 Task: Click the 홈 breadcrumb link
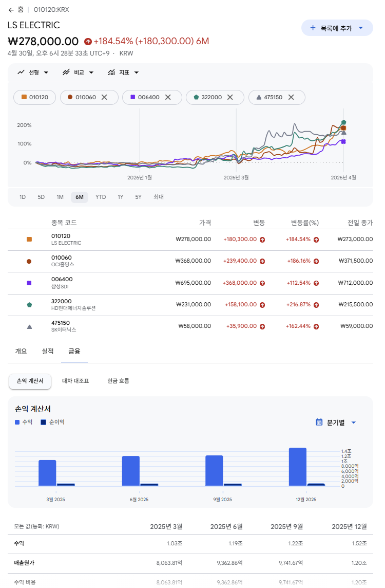[x=21, y=10]
